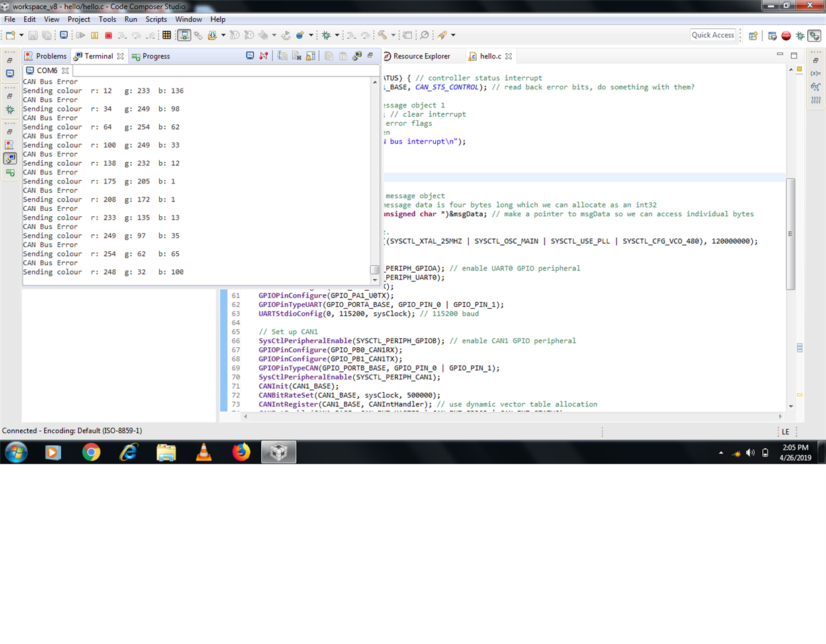Click the memory grid icon in the toolbar
Screen dimensions: 826x644
tap(167, 35)
